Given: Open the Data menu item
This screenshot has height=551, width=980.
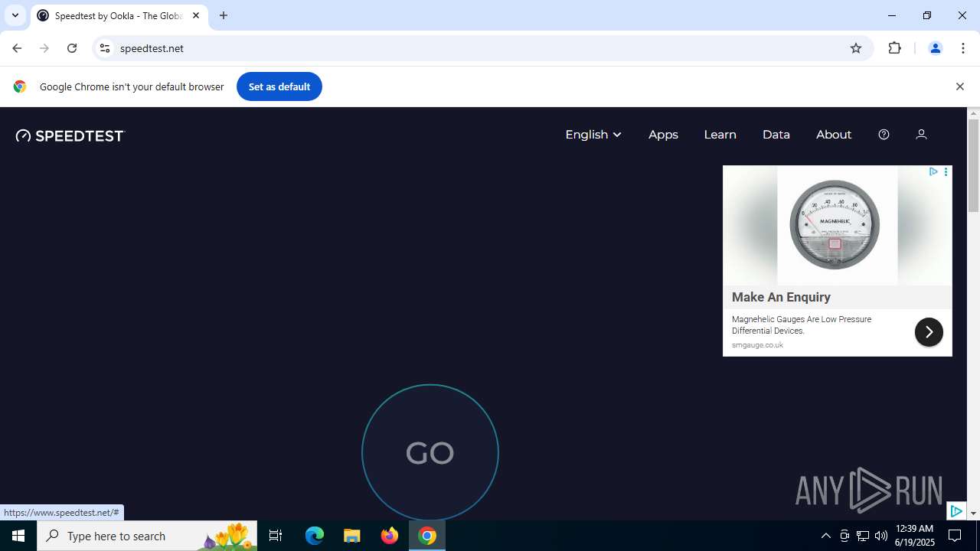Looking at the screenshot, I should pyautogui.click(x=776, y=135).
